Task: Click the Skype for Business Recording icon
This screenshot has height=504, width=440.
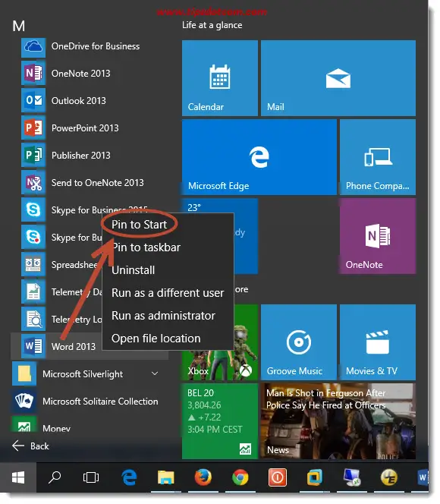Action: click(x=33, y=238)
